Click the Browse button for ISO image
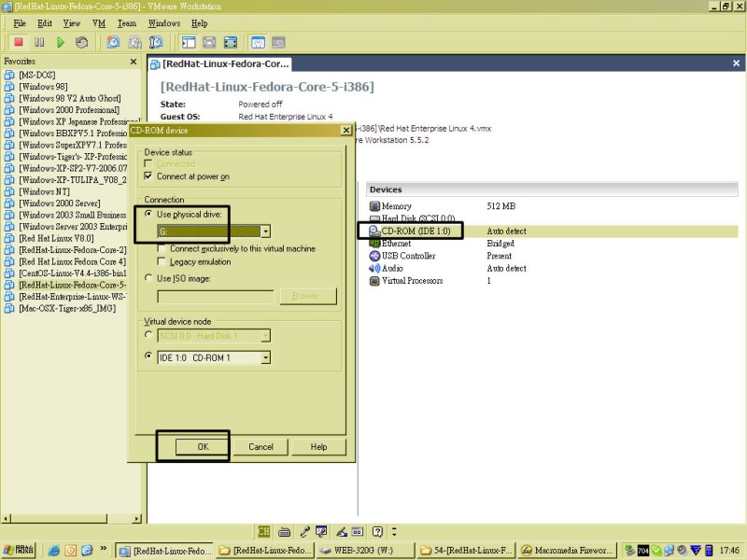Screen dimensions: 747x560 tap(308, 296)
